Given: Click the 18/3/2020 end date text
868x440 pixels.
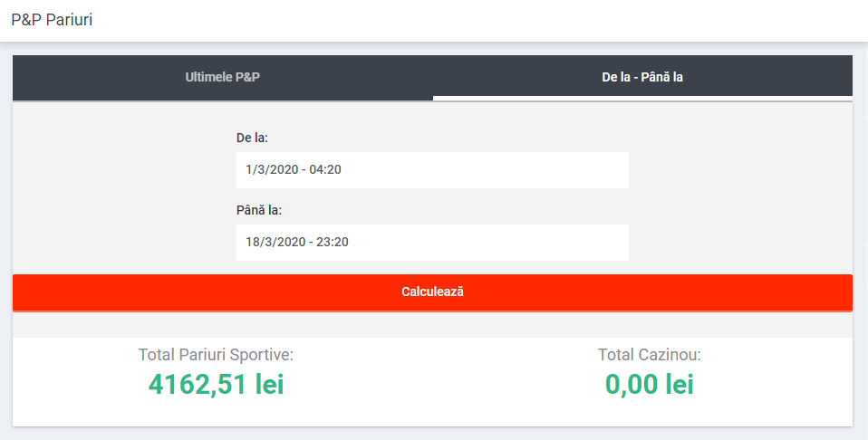Looking at the screenshot, I should pyautogui.click(x=275, y=243).
